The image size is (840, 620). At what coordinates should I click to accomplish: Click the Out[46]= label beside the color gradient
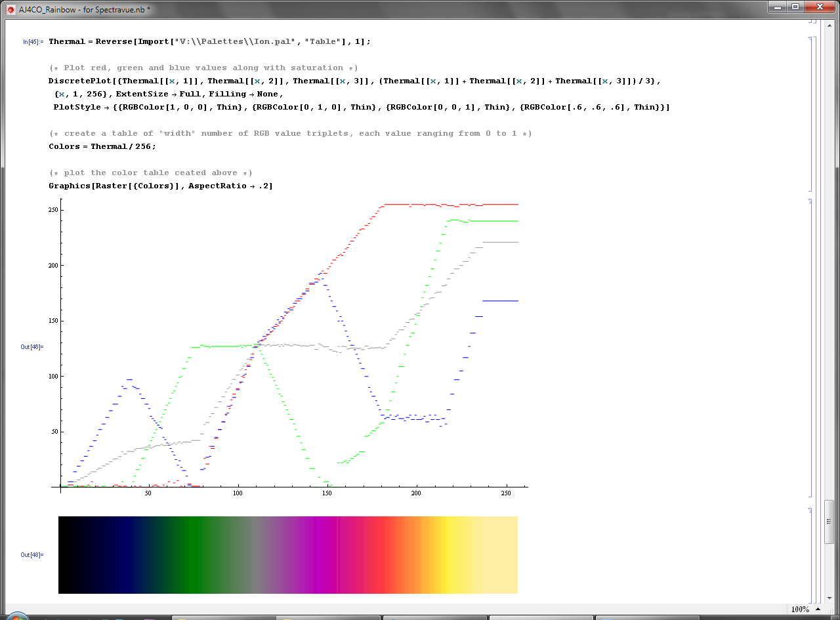click(31, 554)
